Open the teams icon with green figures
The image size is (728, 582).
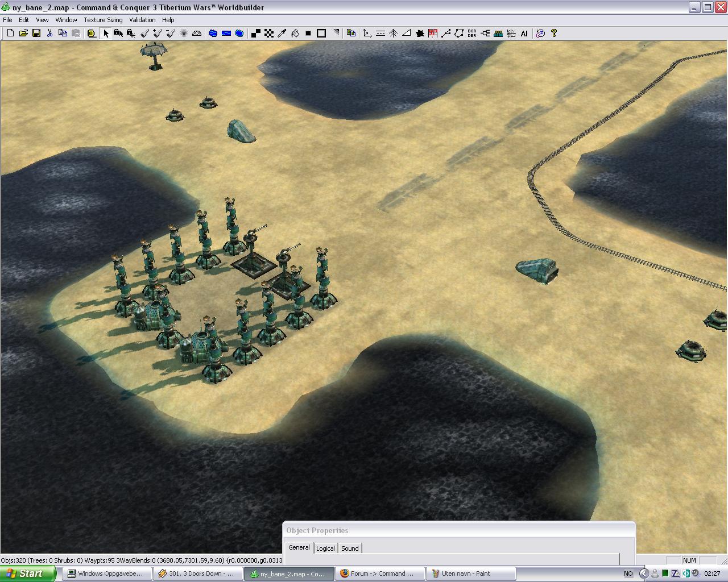click(498, 34)
